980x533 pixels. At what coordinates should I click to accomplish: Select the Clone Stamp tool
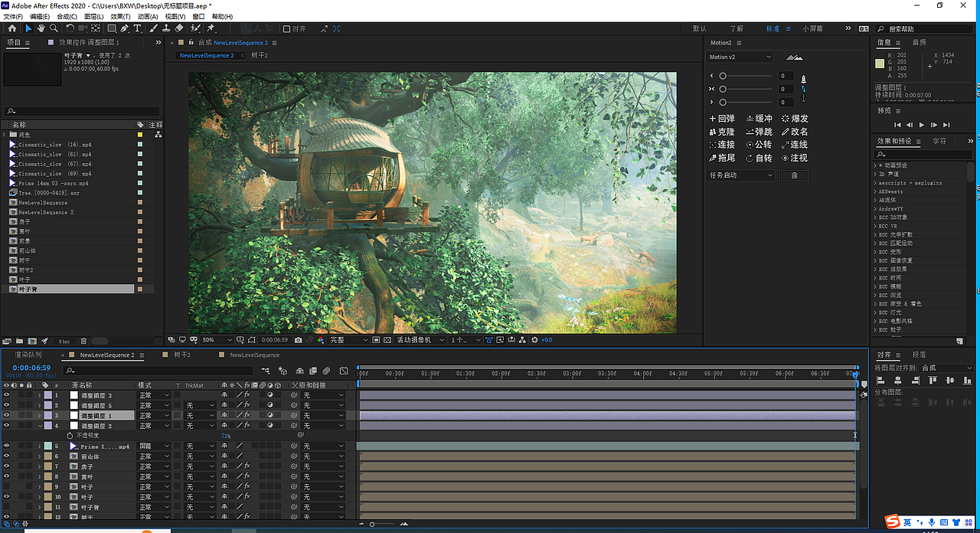(x=165, y=28)
